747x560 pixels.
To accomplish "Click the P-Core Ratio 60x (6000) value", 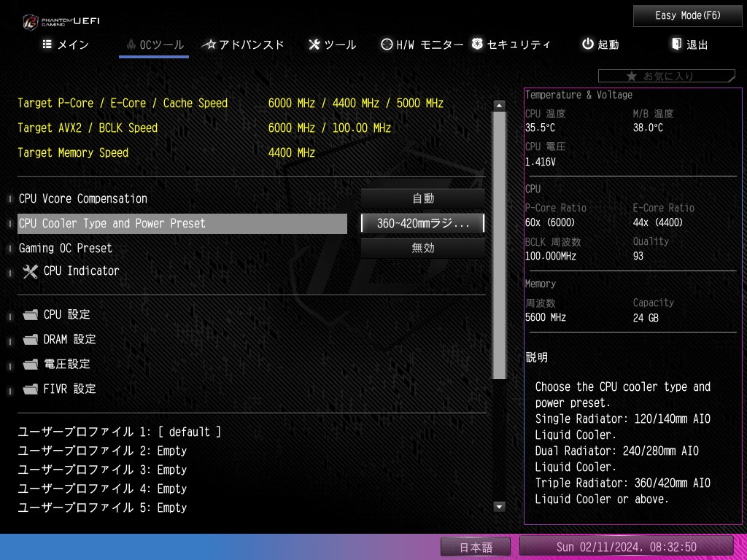I will [550, 223].
